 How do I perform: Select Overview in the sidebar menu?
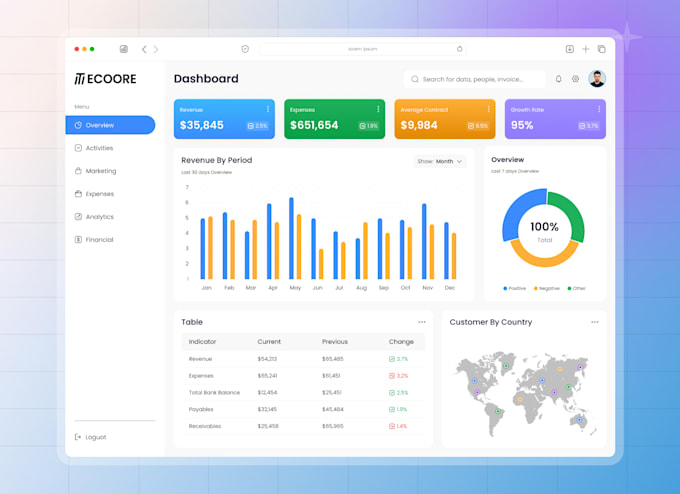pos(110,125)
